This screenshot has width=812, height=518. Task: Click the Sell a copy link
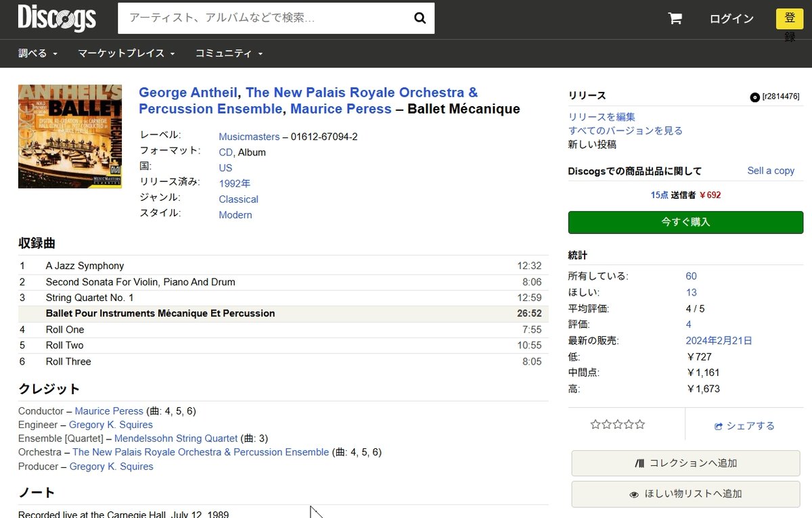click(x=771, y=170)
